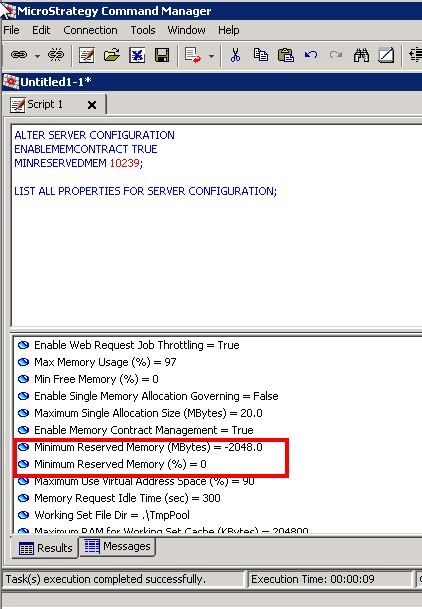
Task: Save the script with floppy disk icon
Action: [162, 55]
